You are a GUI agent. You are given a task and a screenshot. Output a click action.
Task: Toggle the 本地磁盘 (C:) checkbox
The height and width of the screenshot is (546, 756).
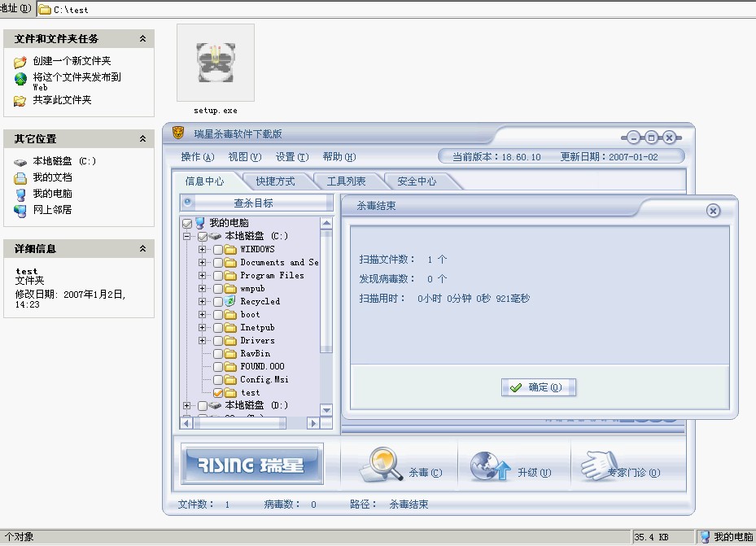tap(203, 237)
